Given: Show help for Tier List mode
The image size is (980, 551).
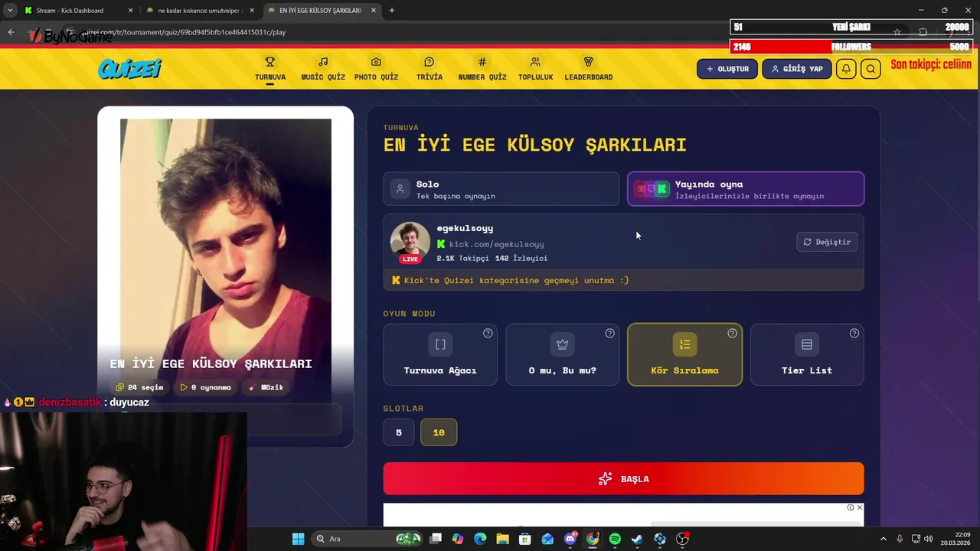Looking at the screenshot, I should pyautogui.click(x=854, y=333).
